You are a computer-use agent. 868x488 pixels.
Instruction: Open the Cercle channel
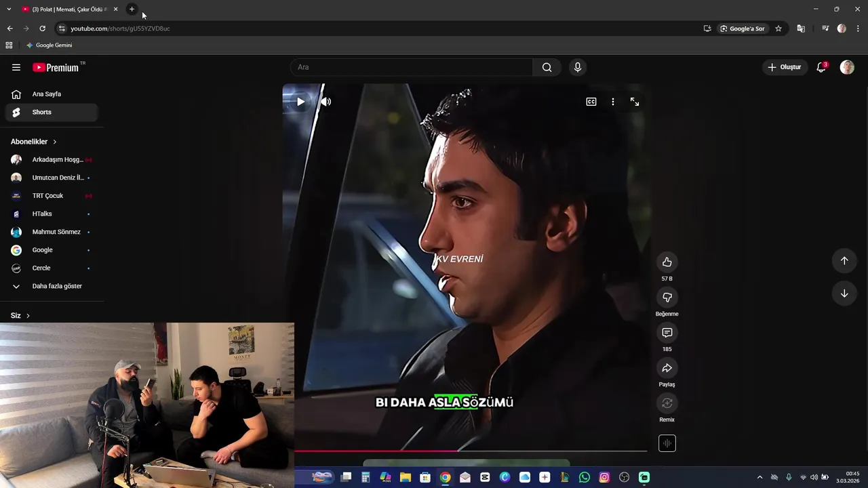coord(52,268)
